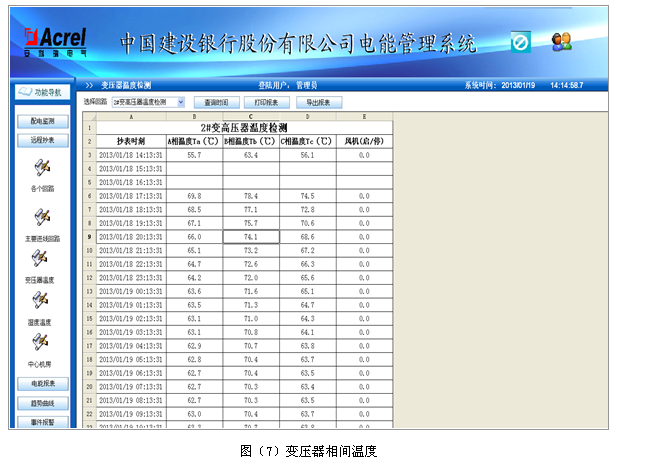Open the 各个回路 report icon in sidebar
Viewport: 653px width, 462px height.
pyautogui.click(x=42, y=168)
